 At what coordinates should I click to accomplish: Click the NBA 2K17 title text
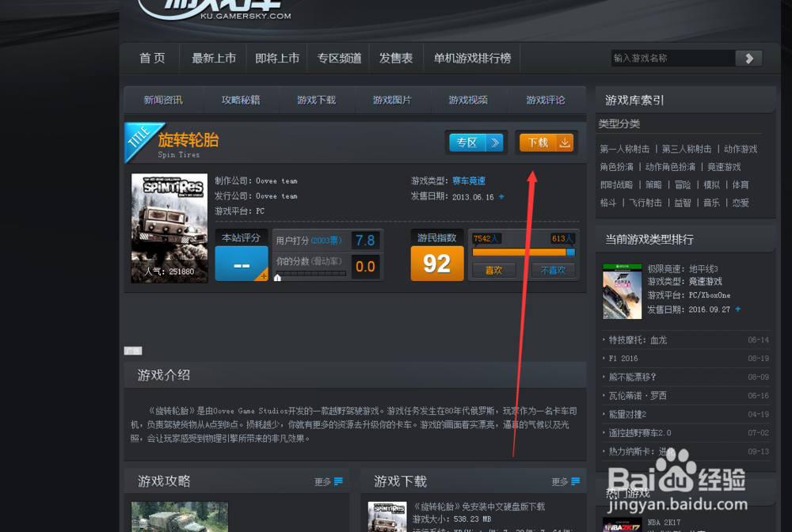(664, 522)
